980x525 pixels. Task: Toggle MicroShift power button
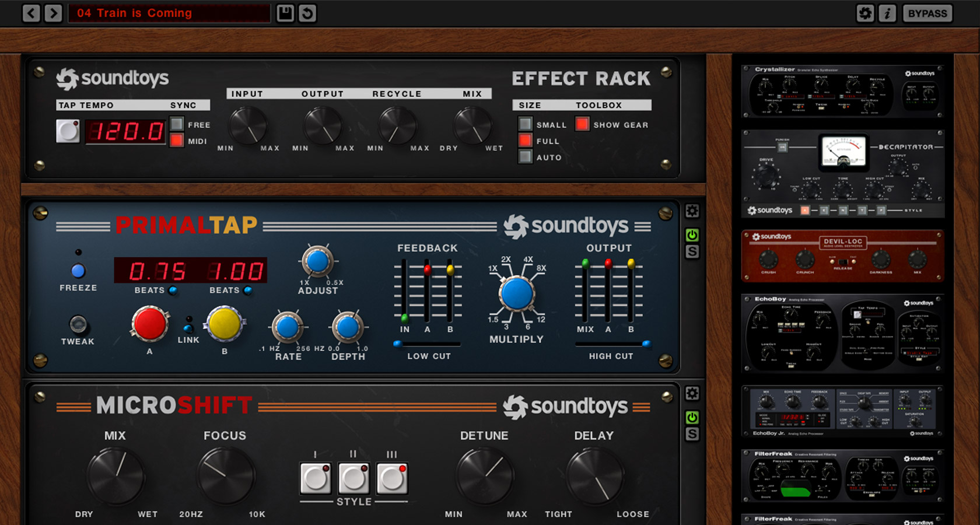692,417
